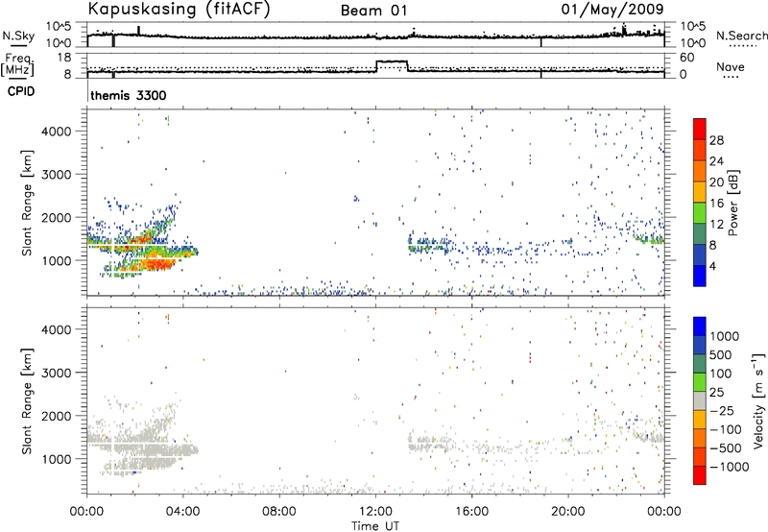768x532 pixels.
Task: Click the Velocity [m s⁻¹] color bar label
Action: [758, 400]
